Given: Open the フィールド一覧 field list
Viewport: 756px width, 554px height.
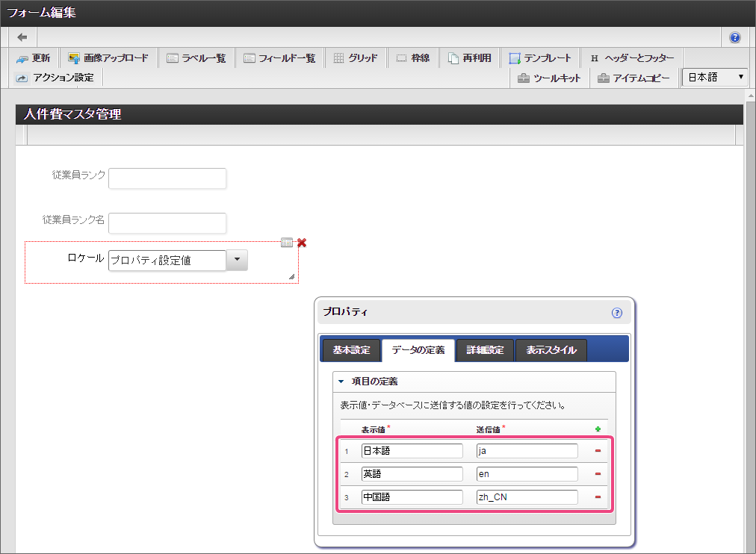Looking at the screenshot, I should tap(279, 58).
